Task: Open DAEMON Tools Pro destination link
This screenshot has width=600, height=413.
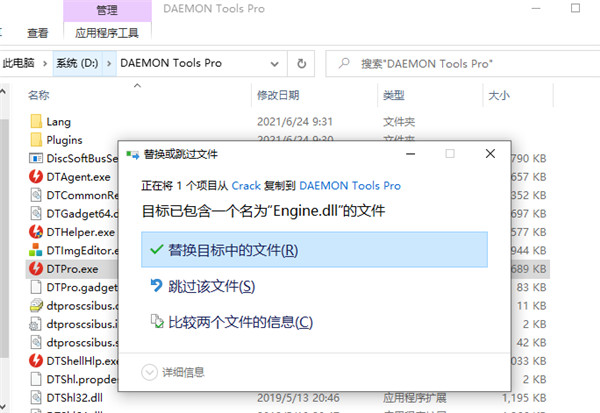Action: 350,186
